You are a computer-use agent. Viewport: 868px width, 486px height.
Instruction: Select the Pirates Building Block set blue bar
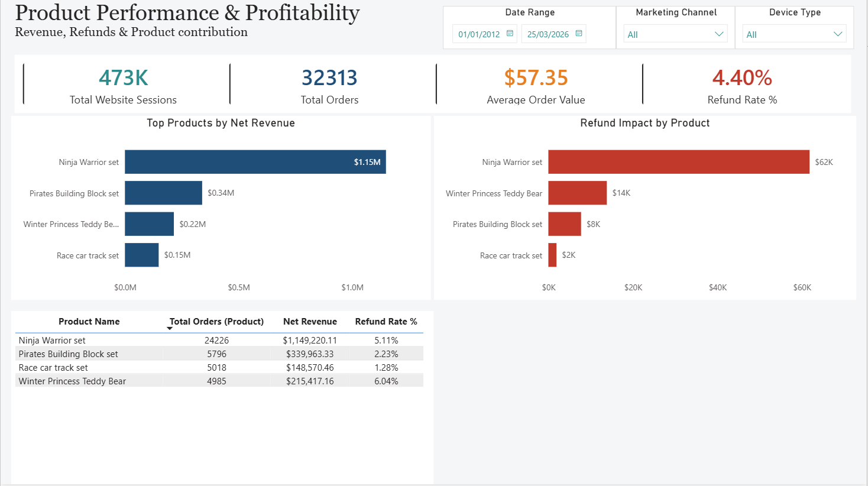[x=163, y=193]
